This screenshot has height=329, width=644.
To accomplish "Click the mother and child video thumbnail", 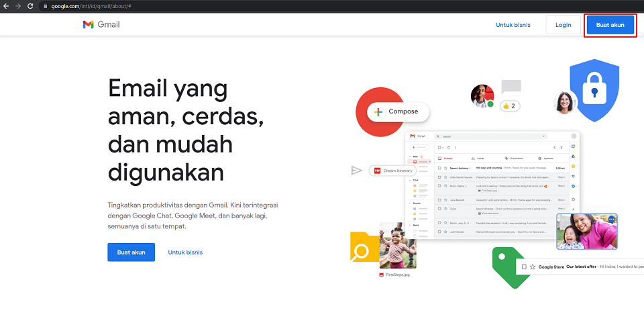I will (x=587, y=231).
